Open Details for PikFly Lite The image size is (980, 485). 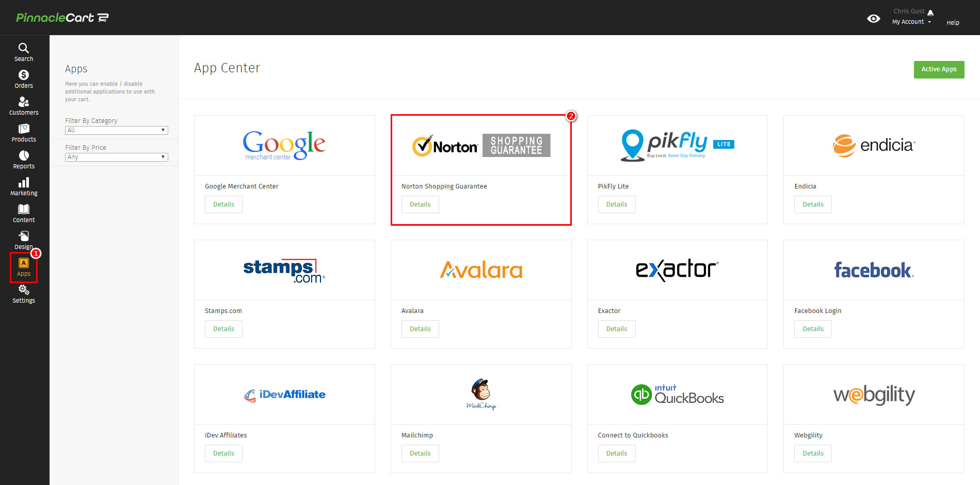pyautogui.click(x=617, y=205)
